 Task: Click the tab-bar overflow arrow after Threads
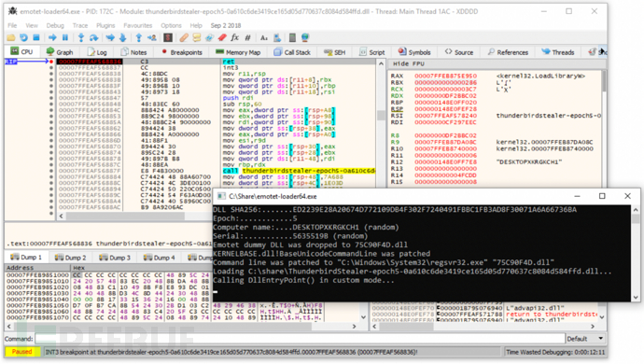click(x=602, y=51)
